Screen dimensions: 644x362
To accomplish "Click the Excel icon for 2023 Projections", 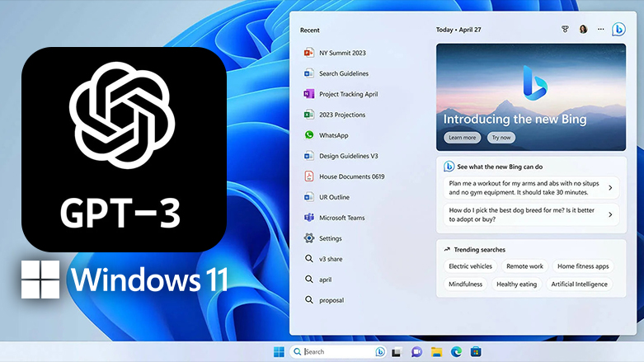I will click(x=309, y=115).
